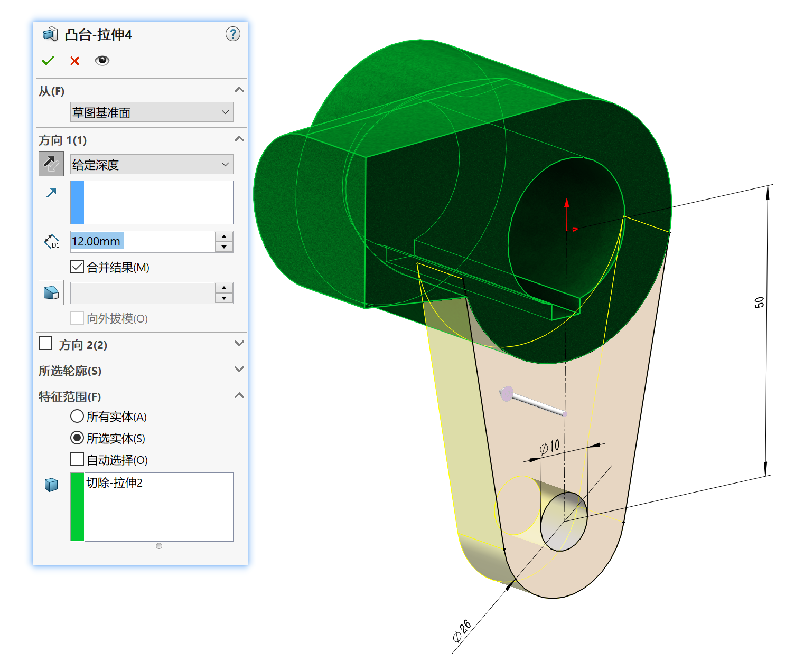Collapse the 特征范围(F) section
Screen dimensions: 804x672
[239, 395]
